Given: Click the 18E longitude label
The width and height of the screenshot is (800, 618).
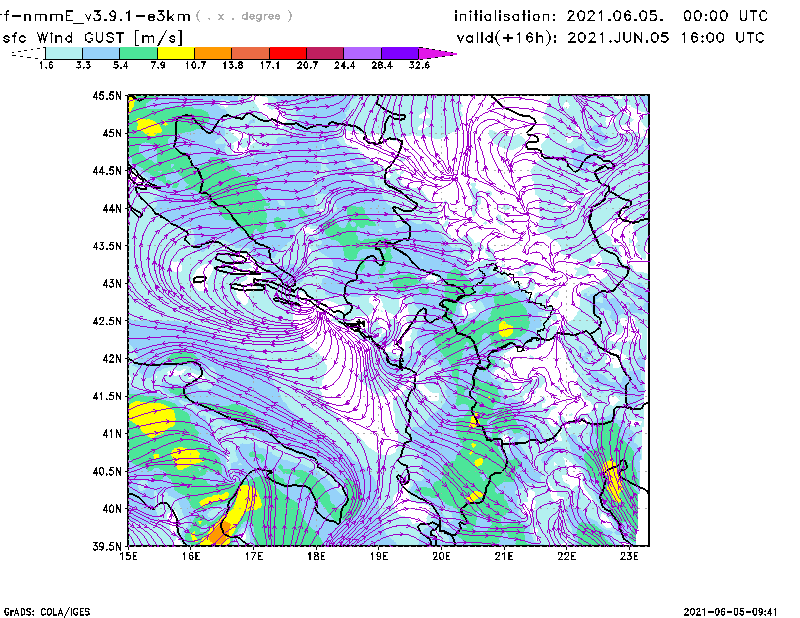Looking at the screenshot, I should click(x=316, y=556).
